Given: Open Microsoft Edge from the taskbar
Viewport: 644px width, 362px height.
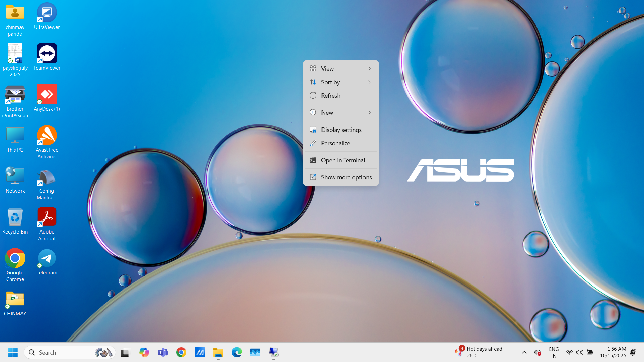Looking at the screenshot, I should (237, 352).
